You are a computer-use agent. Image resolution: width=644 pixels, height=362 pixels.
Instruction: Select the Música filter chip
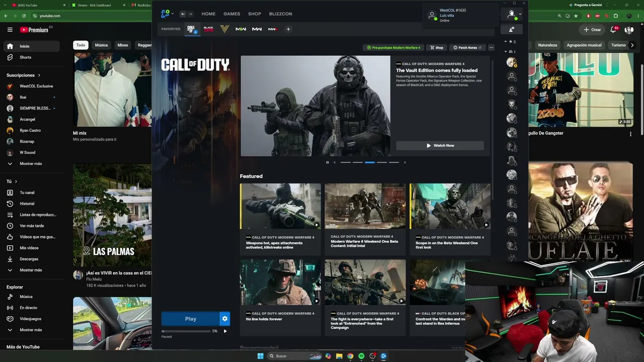101,45
